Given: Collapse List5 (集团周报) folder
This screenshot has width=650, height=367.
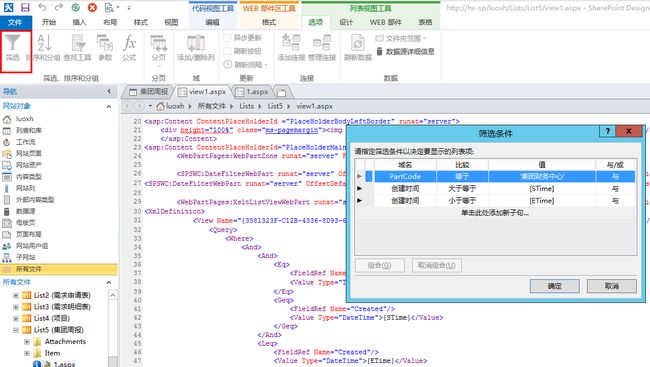Looking at the screenshot, I should coord(16,330).
